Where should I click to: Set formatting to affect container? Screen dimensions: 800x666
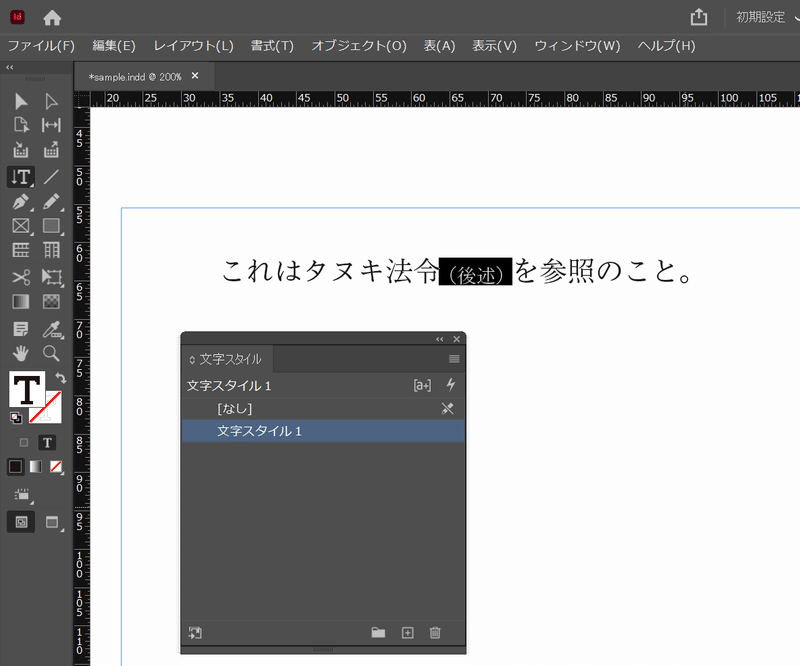pyautogui.click(x=23, y=442)
